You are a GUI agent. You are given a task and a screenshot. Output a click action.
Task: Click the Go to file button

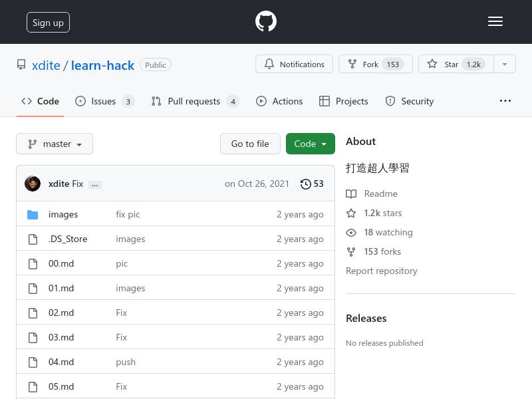point(250,144)
